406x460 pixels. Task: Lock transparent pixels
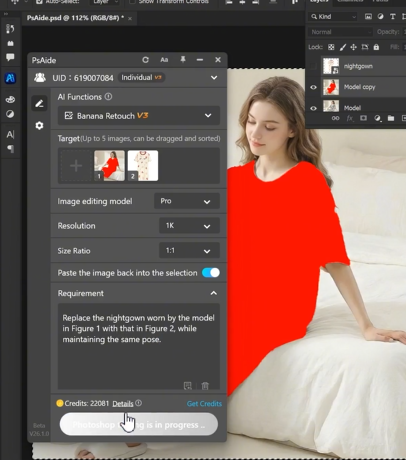(x=331, y=47)
